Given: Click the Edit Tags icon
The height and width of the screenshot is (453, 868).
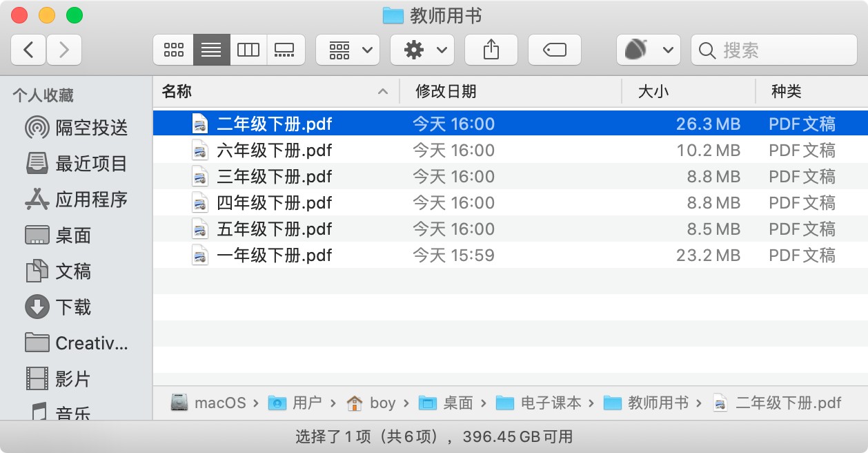Looking at the screenshot, I should click(x=554, y=50).
